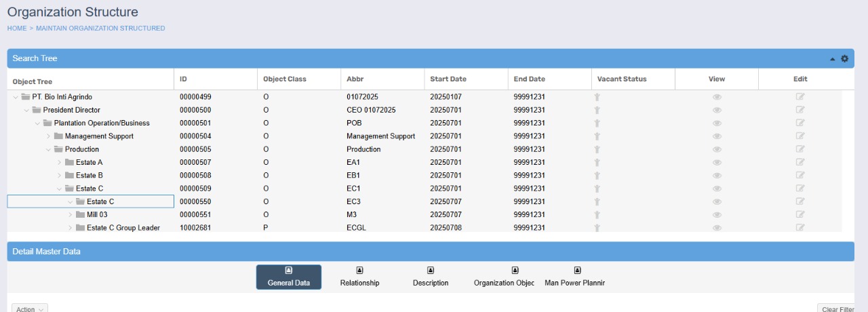Click vacant status icon for Production row
The height and width of the screenshot is (312, 868).
point(597,149)
